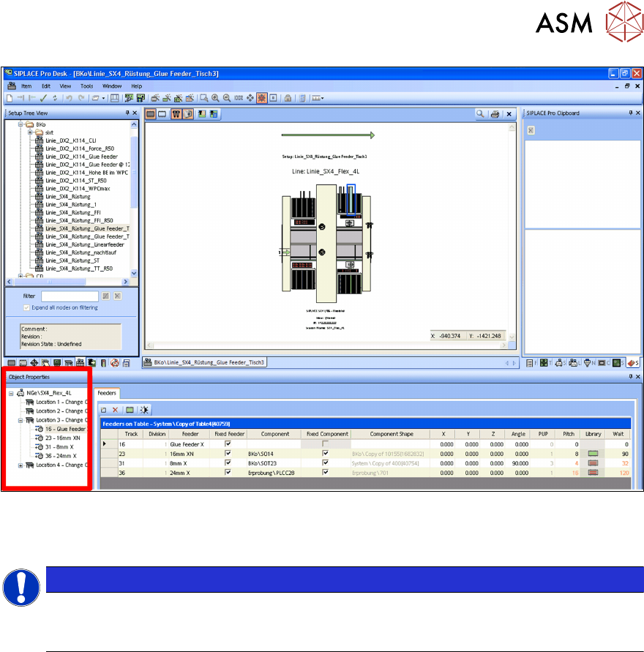Click the red S tab in Clipboard panel
This screenshot has height=652, width=644.
633,363
